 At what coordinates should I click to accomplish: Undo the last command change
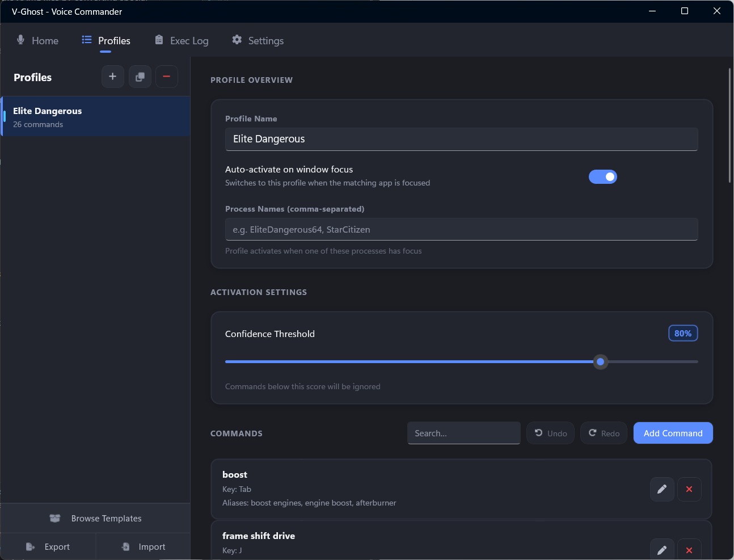tap(550, 433)
